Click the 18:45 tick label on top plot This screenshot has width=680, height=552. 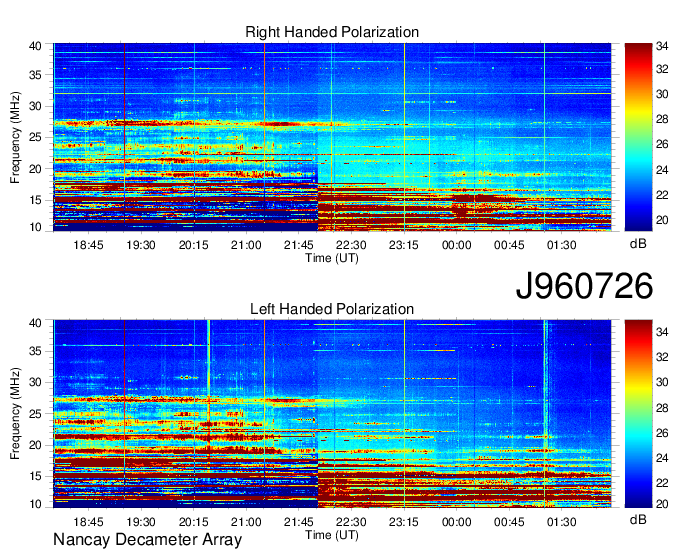[x=88, y=245]
